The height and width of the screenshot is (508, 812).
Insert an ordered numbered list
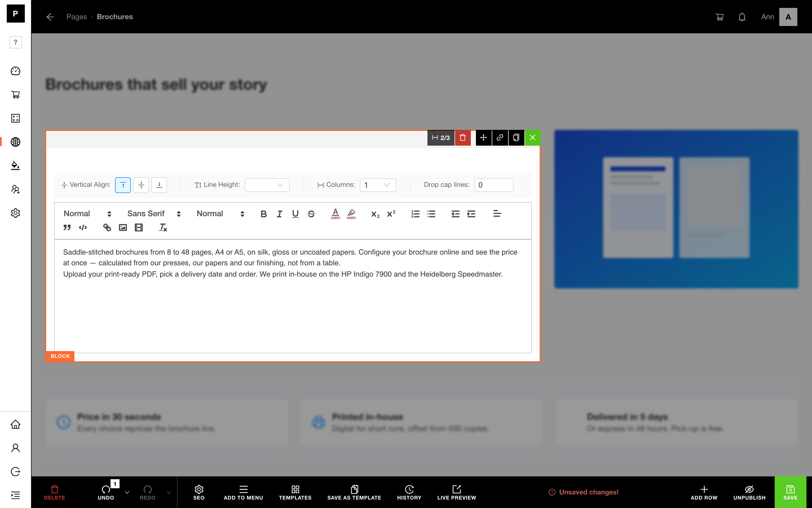(415, 214)
